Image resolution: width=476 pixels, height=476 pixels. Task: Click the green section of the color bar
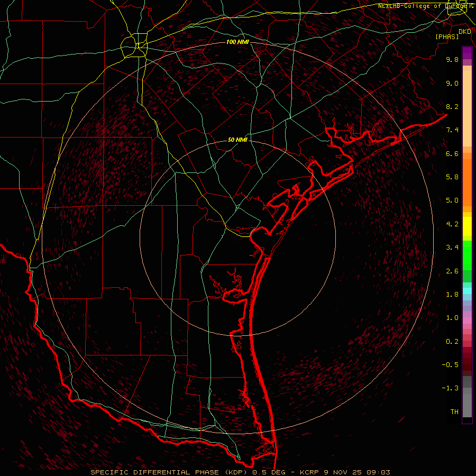[467, 261]
